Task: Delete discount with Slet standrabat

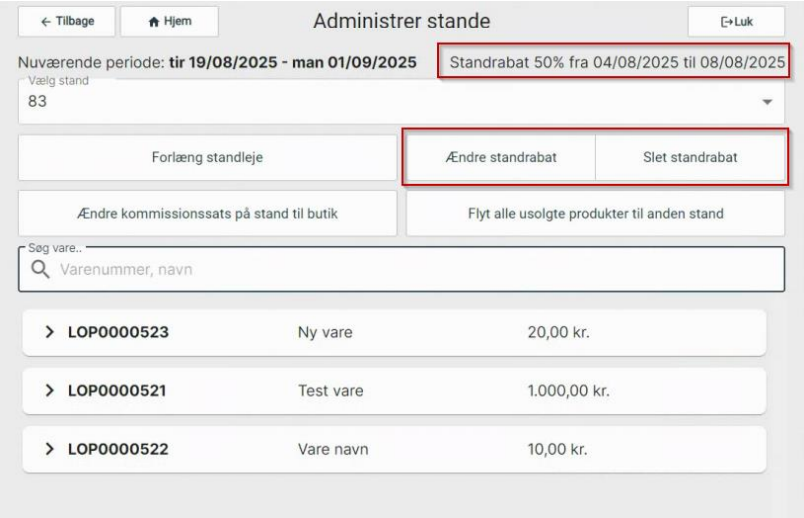Action: [690, 157]
